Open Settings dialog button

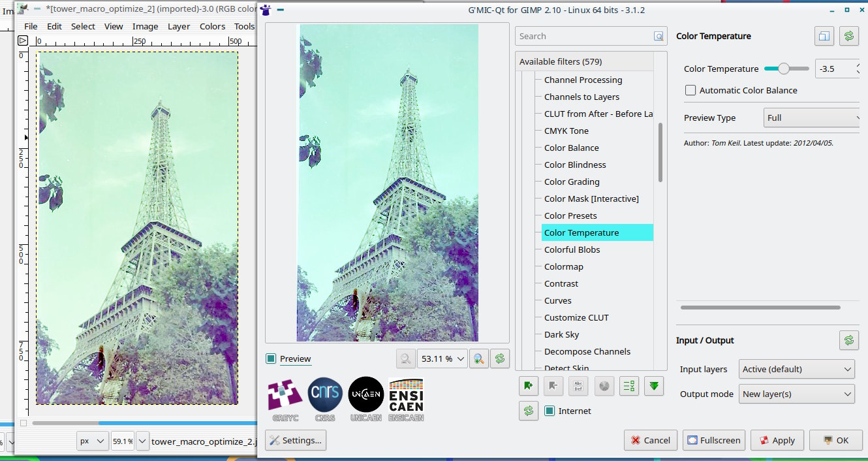pyautogui.click(x=296, y=440)
